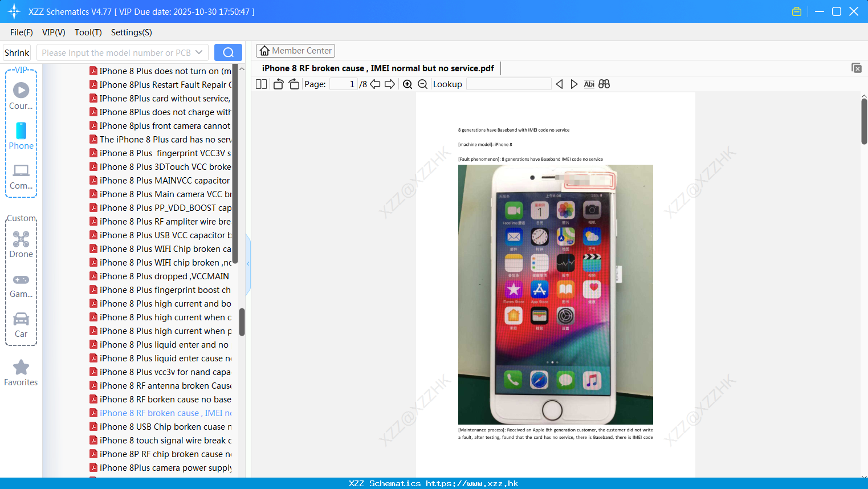
Task: Open 'iPhone 8 touch signal wire break' file
Action: (x=160, y=441)
